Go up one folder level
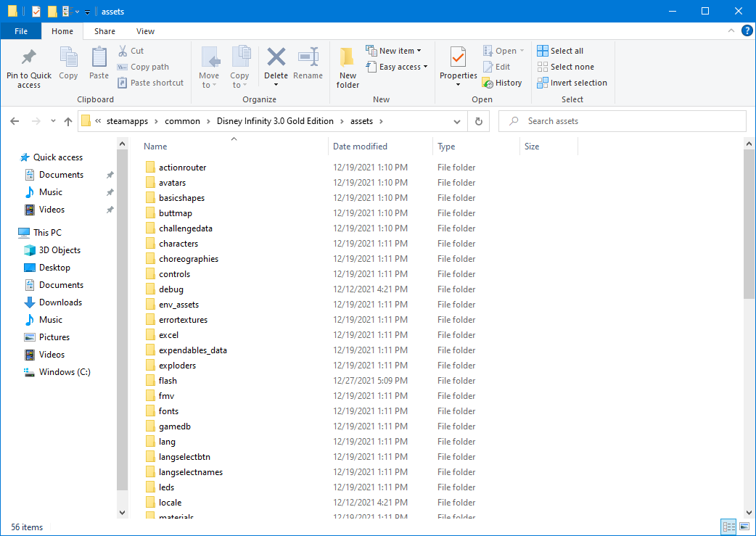This screenshot has width=756, height=536. pos(68,121)
